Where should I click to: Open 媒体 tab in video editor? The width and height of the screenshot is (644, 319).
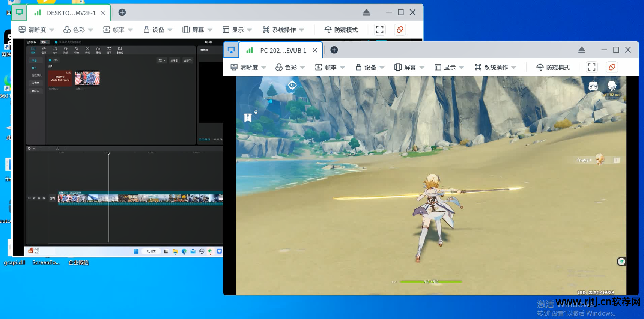pyautogui.click(x=33, y=50)
